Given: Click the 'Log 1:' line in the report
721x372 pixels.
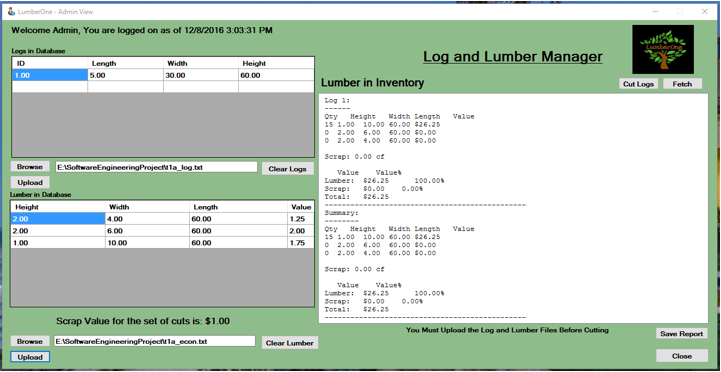Looking at the screenshot, I should [x=338, y=100].
